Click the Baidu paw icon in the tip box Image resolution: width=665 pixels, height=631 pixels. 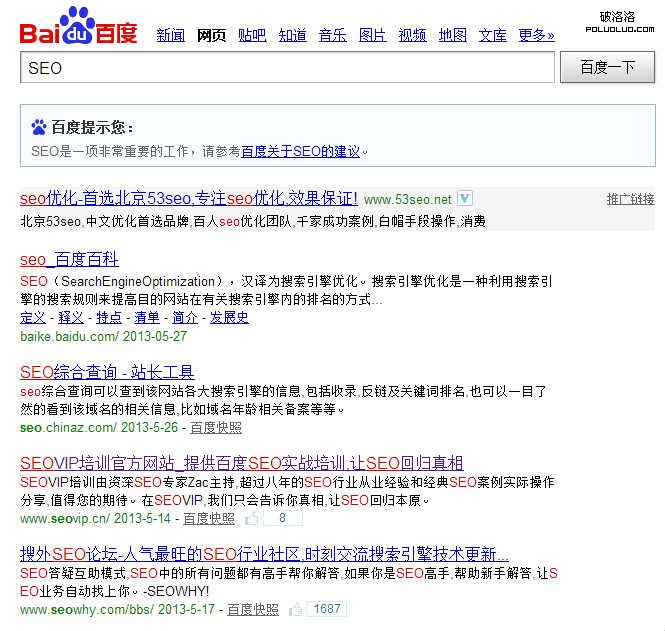(39, 127)
